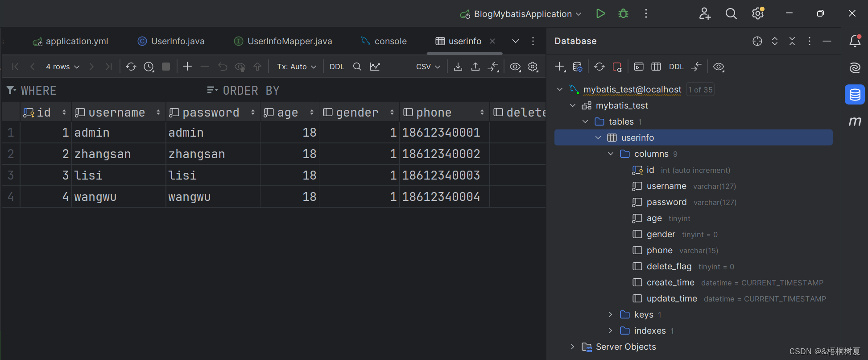Open data source properties icon in Database panel
868x360 pixels.
578,67
